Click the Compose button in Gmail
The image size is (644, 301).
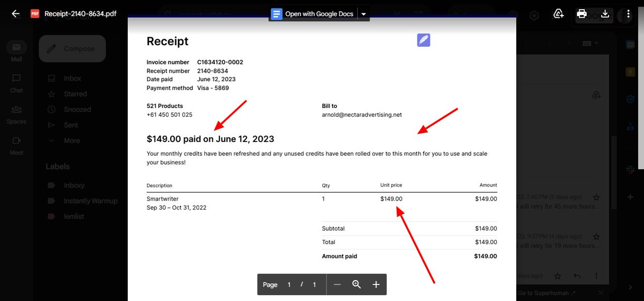(72, 48)
